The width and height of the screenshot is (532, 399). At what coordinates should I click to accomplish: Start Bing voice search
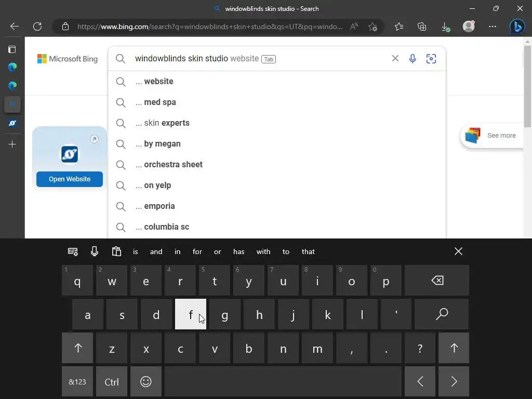413,59
